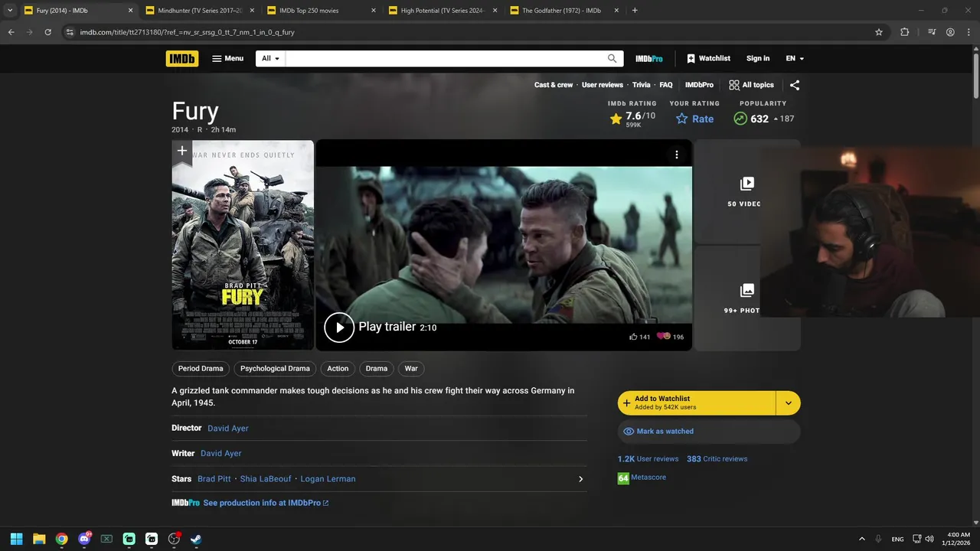This screenshot has height=551, width=980.
Task: Open IMDbPro from the header
Action: pos(649,58)
